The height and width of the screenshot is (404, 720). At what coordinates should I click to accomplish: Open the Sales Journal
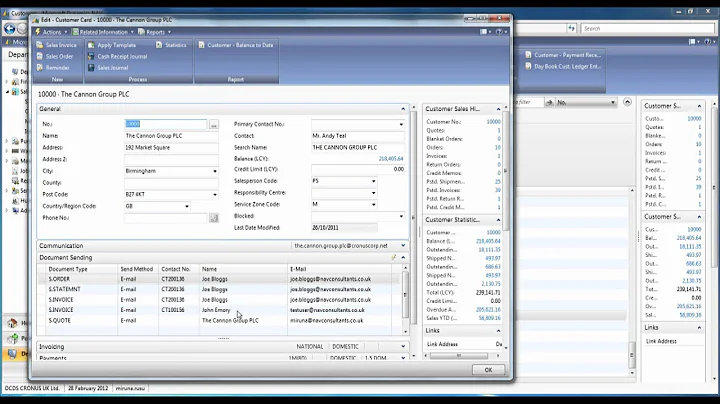click(108, 67)
